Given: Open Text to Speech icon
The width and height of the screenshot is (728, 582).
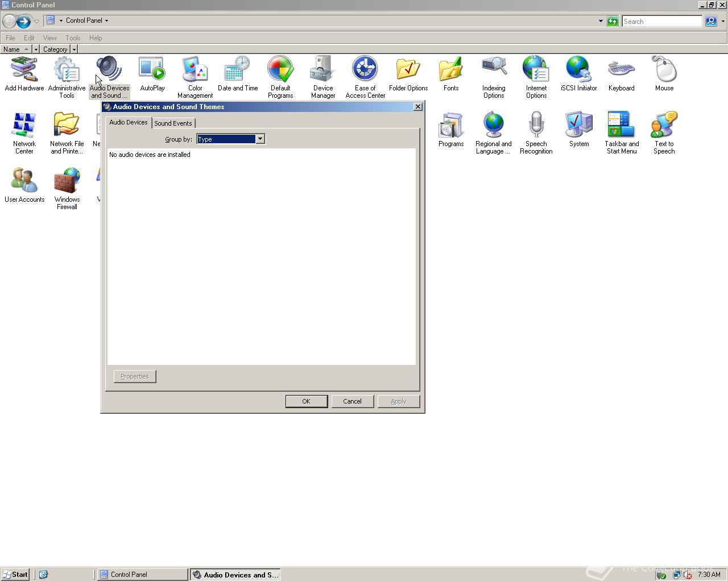Looking at the screenshot, I should coord(664,133).
